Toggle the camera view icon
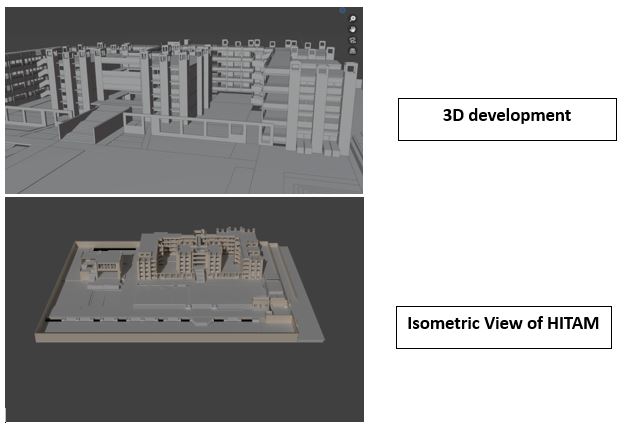 [x=353, y=40]
